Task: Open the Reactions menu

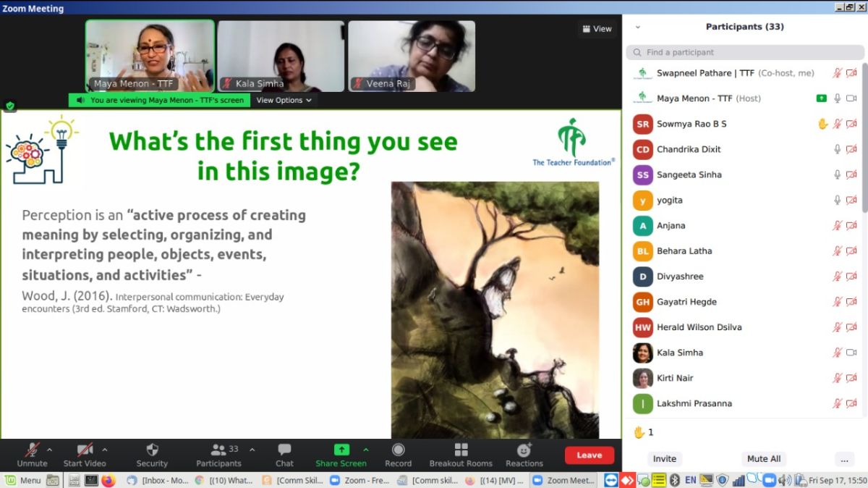Action: click(524, 450)
